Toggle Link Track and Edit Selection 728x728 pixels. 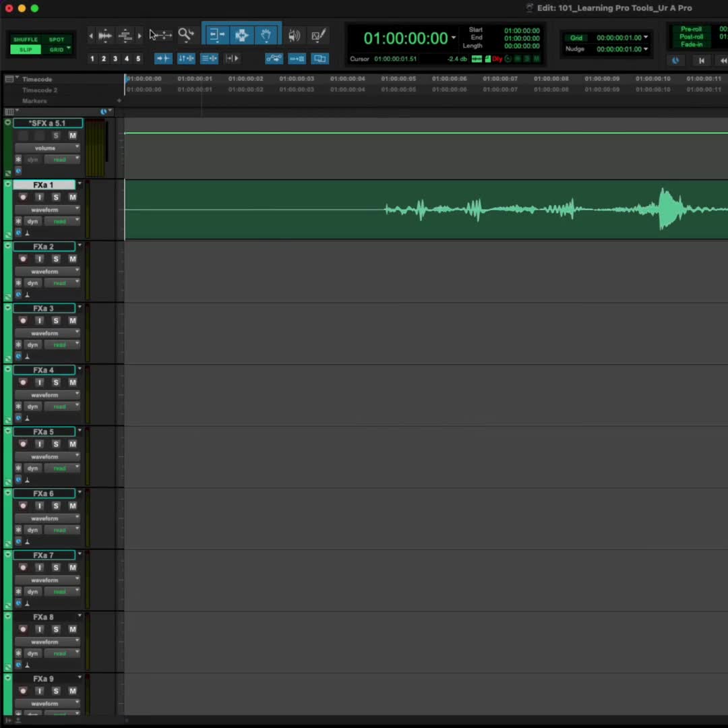[209, 59]
